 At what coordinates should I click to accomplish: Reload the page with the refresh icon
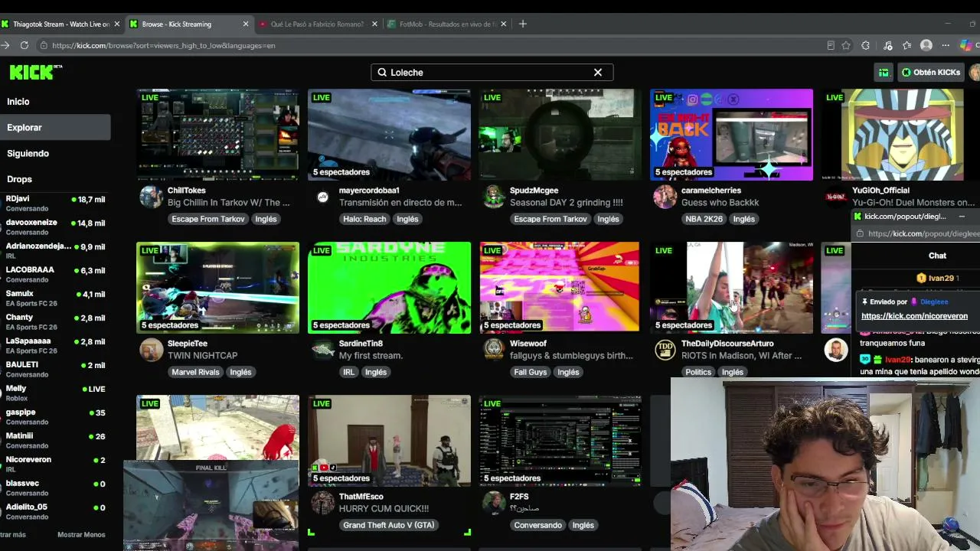24,45
